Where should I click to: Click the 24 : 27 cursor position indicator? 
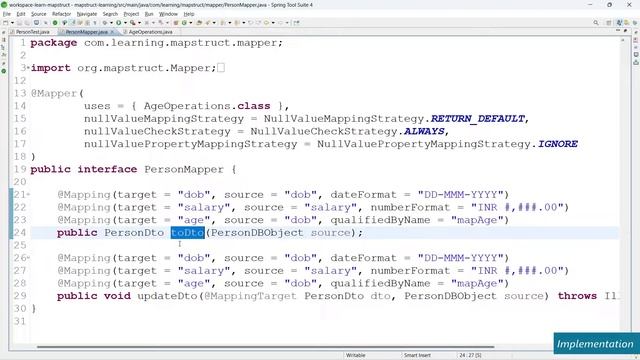(470, 355)
